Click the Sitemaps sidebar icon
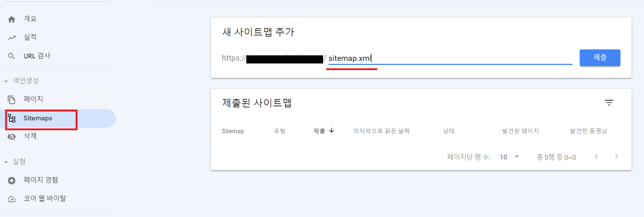The width and height of the screenshot is (644, 217). (x=11, y=118)
